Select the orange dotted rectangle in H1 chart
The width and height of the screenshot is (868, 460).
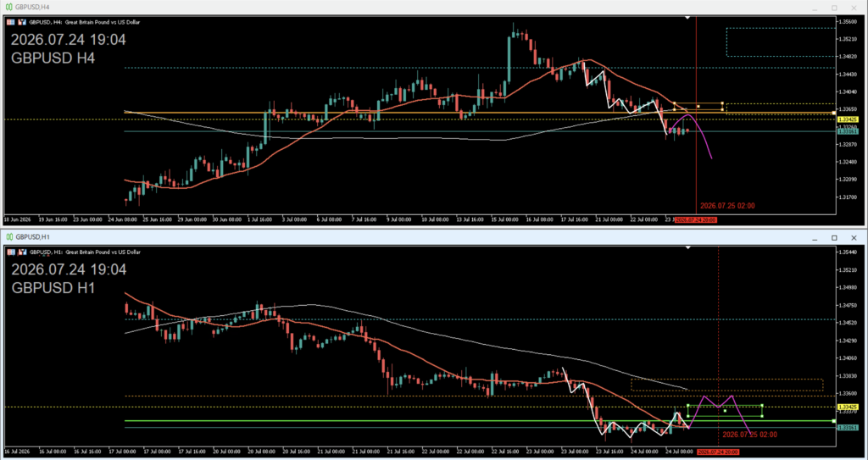[726, 385]
